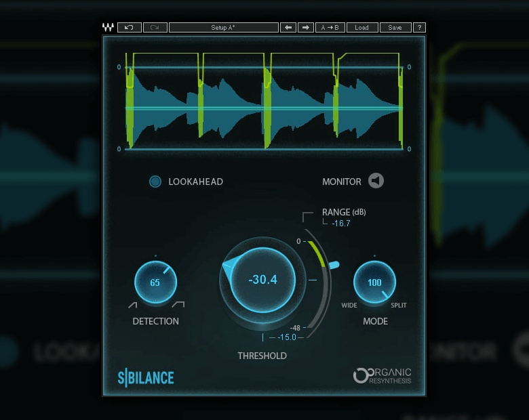
Task: Open the Setup A preset name field
Action: click(x=223, y=27)
